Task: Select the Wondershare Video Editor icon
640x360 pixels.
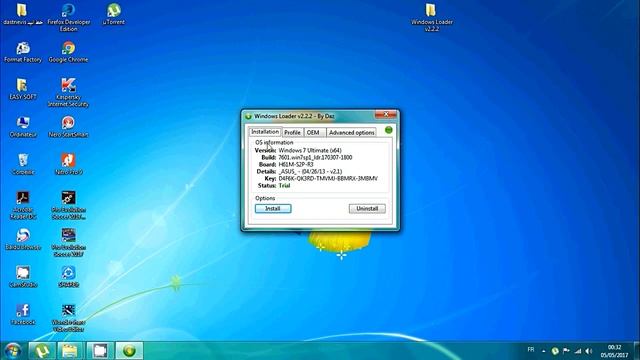Action: click(68, 318)
